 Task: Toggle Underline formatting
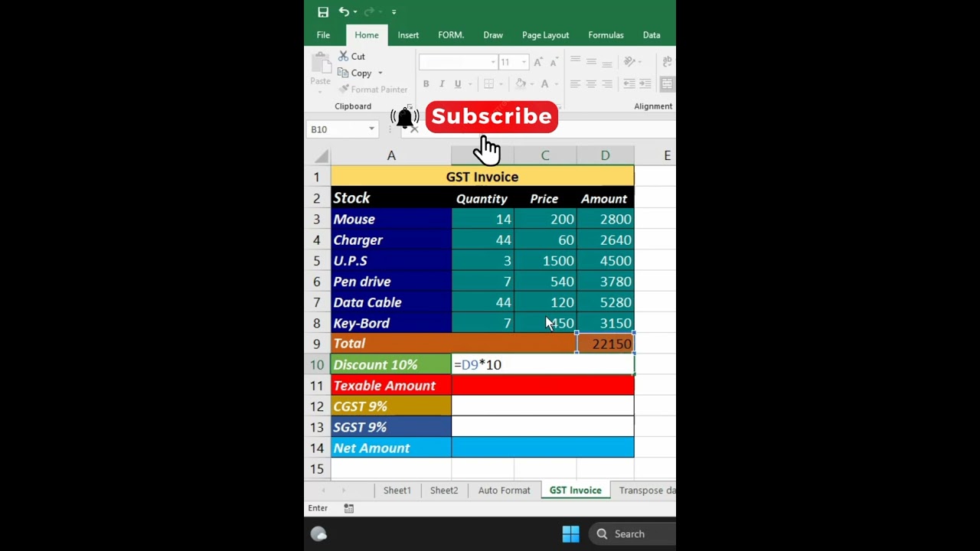click(x=458, y=84)
